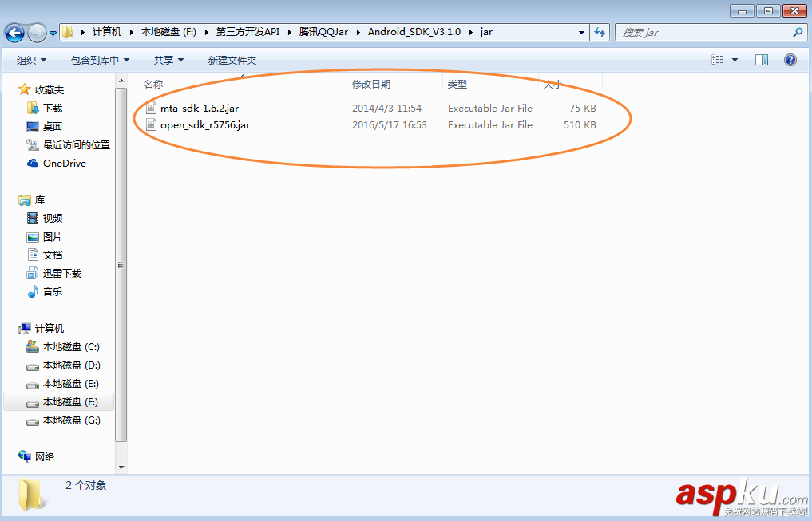Click the icon of mta-sdk-1.6.2.jar

(151, 108)
